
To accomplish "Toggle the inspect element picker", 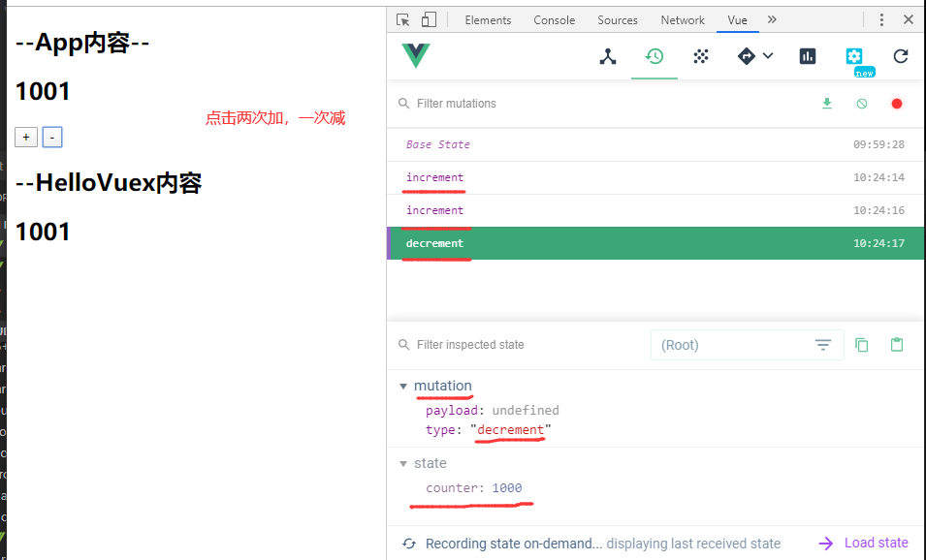I will [403, 19].
